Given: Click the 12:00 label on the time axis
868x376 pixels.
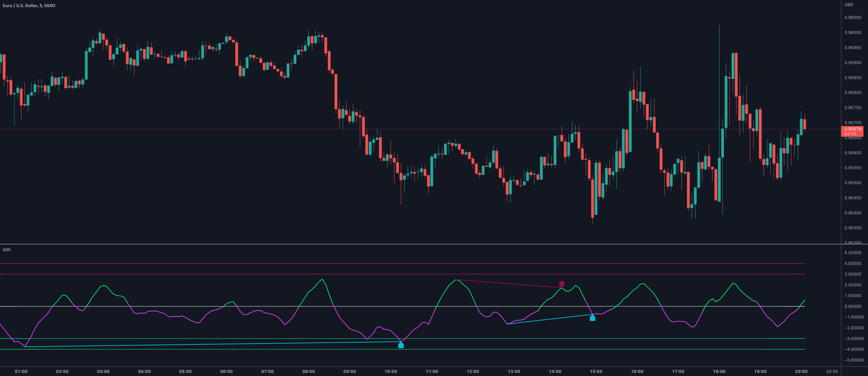Looking at the screenshot, I should point(473,371).
